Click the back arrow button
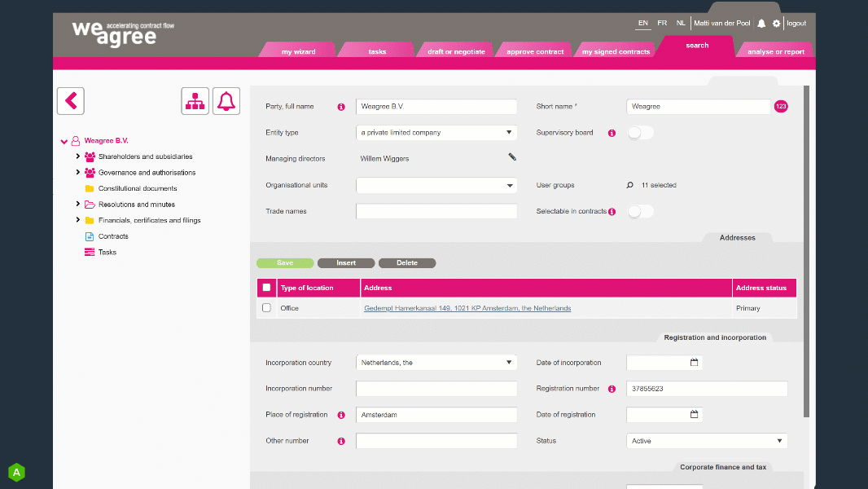The height and width of the screenshot is (489, 868). 70,101
